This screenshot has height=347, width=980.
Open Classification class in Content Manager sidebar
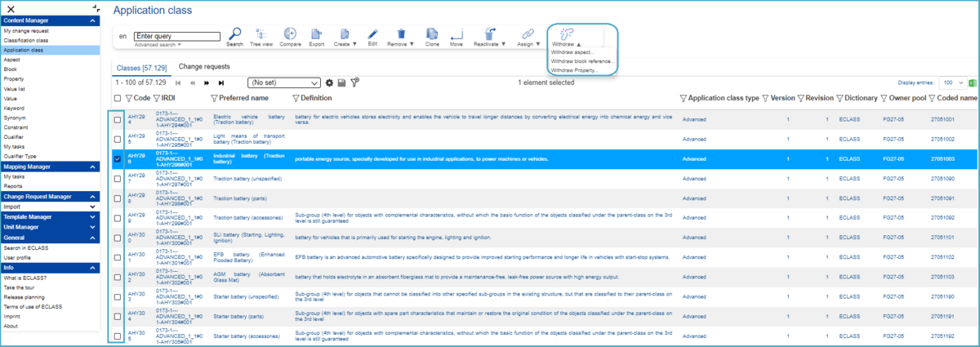point(26,40)
